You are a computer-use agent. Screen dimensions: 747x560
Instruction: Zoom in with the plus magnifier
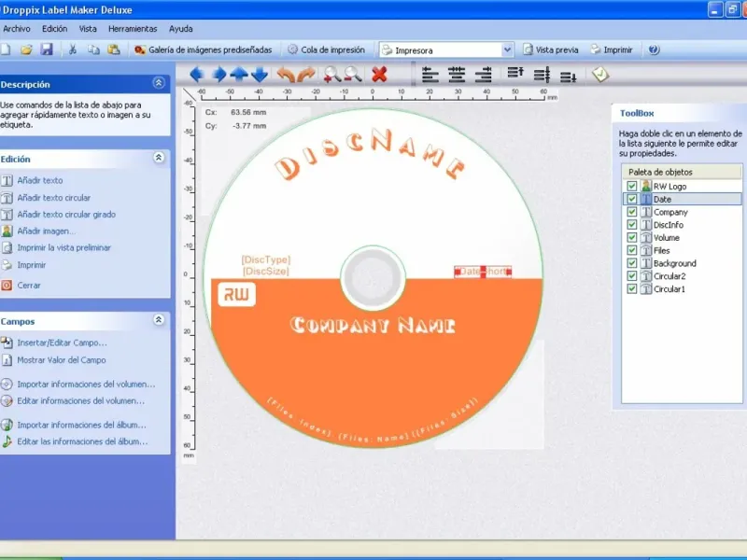[331, 75]
